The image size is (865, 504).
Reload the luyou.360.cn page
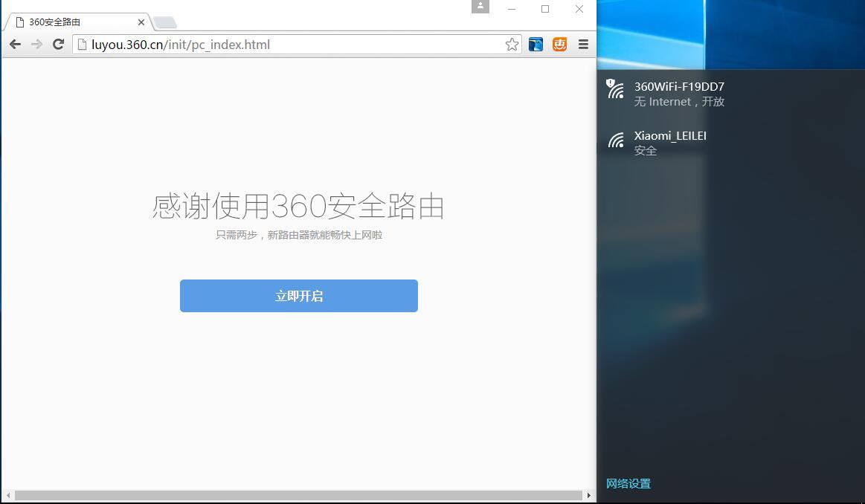[x=58, y=45]
